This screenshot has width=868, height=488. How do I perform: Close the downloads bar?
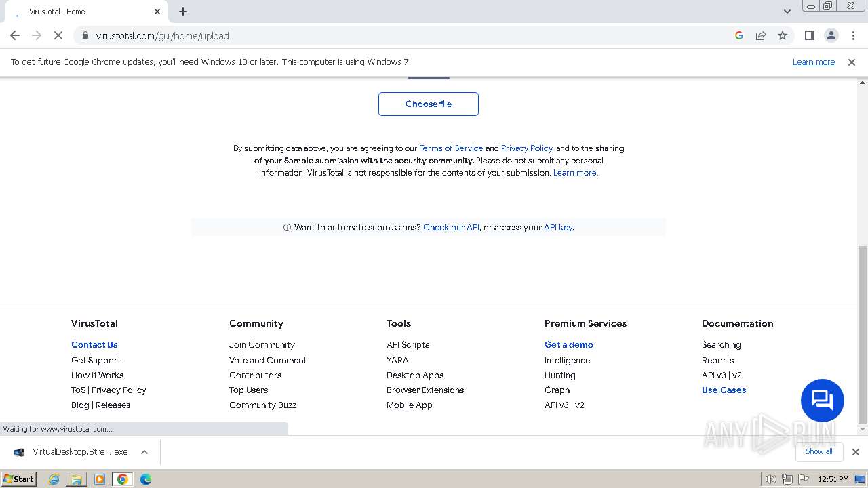(856, 452)
